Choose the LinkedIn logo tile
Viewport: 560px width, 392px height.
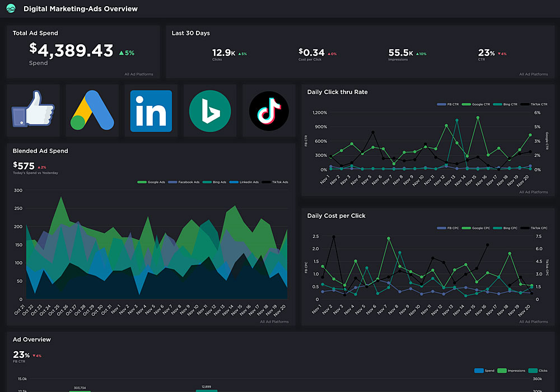point(151,111)
